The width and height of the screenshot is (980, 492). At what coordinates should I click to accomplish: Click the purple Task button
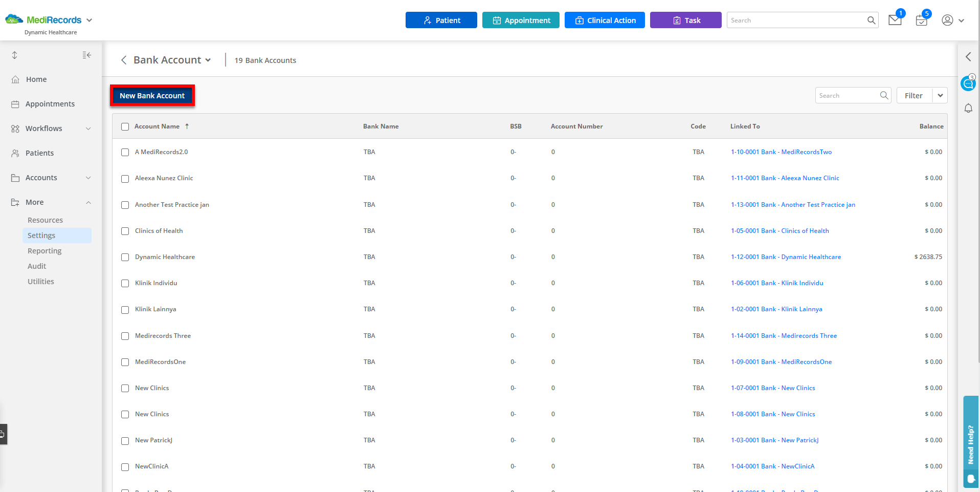click(x=685, y=20)
